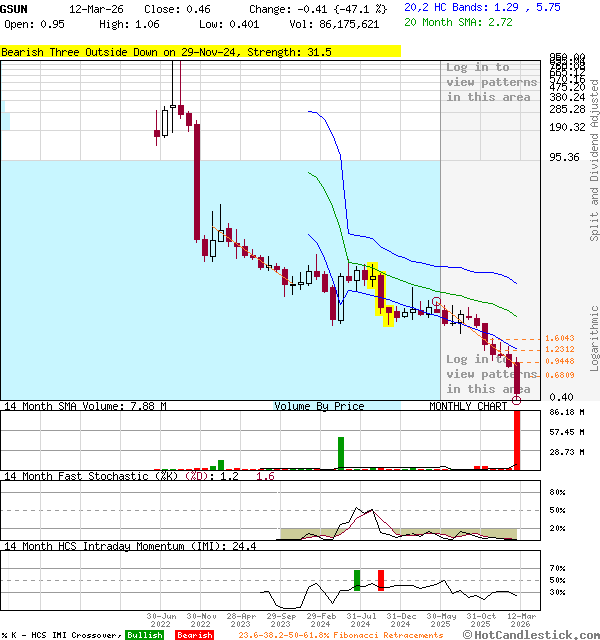Click the 0.6809 Fibonacci level label
Screen dimensions: 600x640
[x=561, y=375]
